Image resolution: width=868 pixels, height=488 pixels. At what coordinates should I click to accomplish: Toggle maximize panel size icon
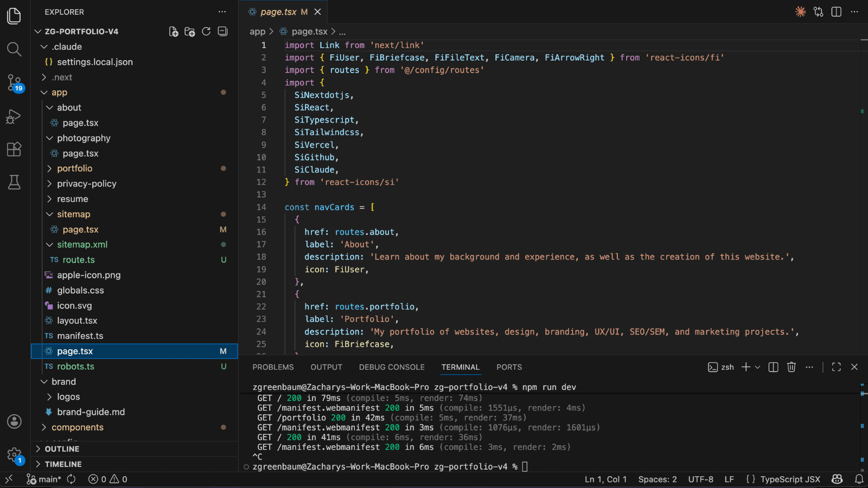836,367
